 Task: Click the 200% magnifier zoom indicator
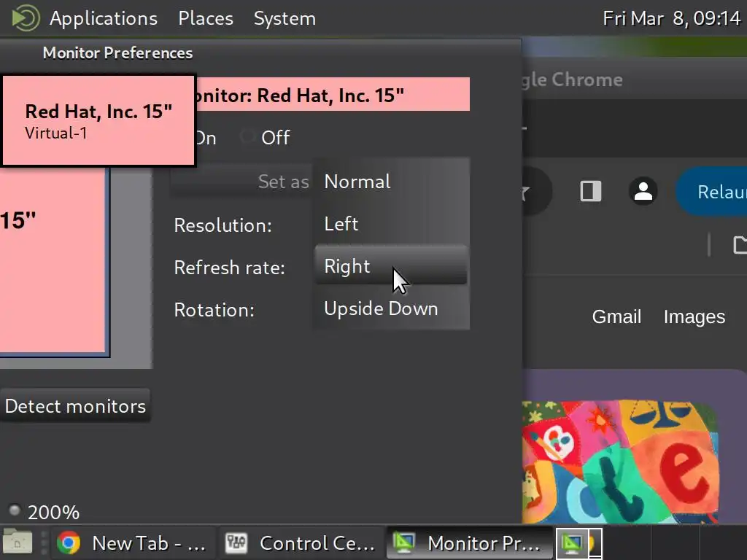click(44, 512)
